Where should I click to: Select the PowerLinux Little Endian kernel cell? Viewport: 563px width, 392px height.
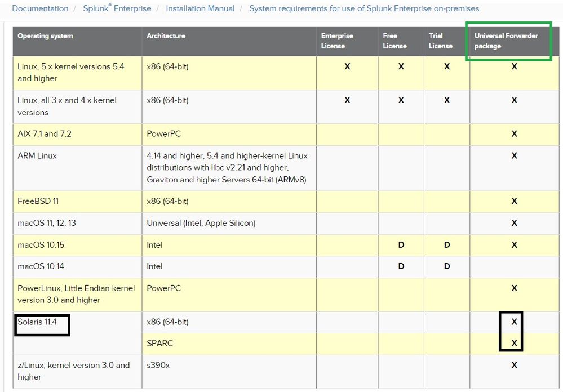pos(77,295)
